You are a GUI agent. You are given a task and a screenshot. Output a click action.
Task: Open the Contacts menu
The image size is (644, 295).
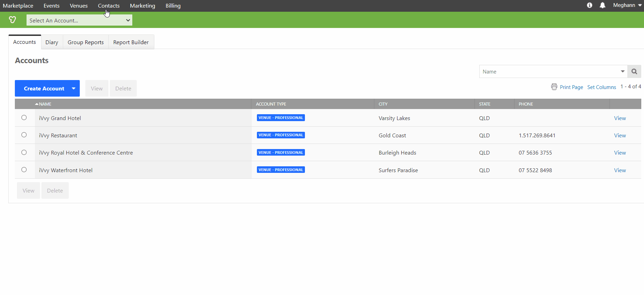(109, 6)
